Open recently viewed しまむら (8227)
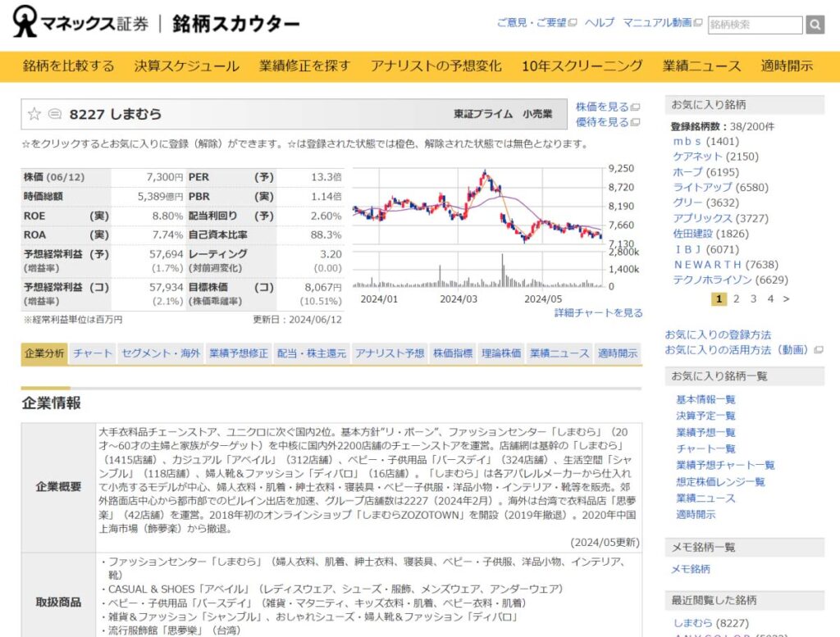This screenshot has width=840, height=637. pos(711,623)
